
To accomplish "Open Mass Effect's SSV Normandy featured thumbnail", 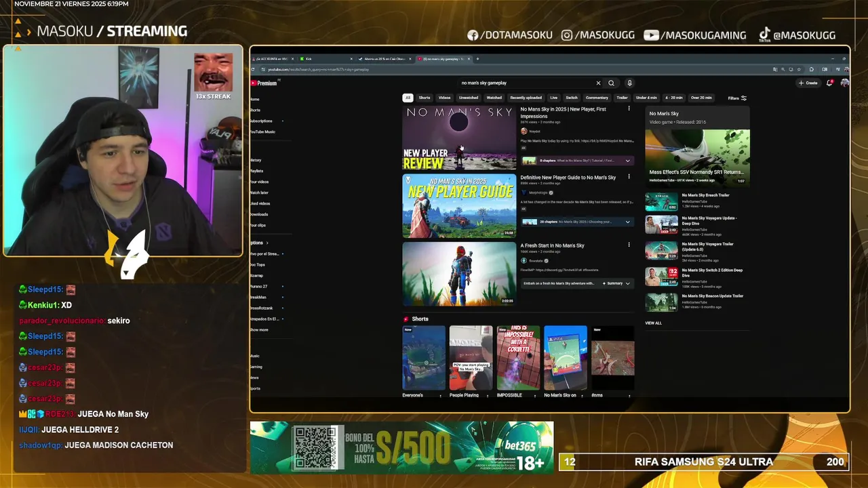I will [697, 157].
